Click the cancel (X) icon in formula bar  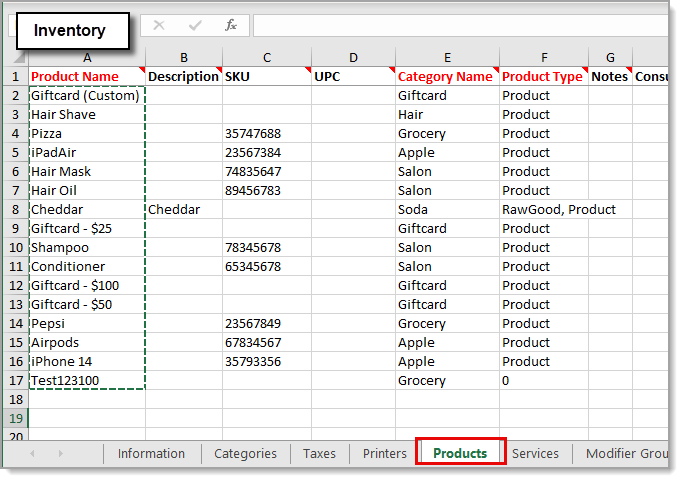(x=159, y=25)
